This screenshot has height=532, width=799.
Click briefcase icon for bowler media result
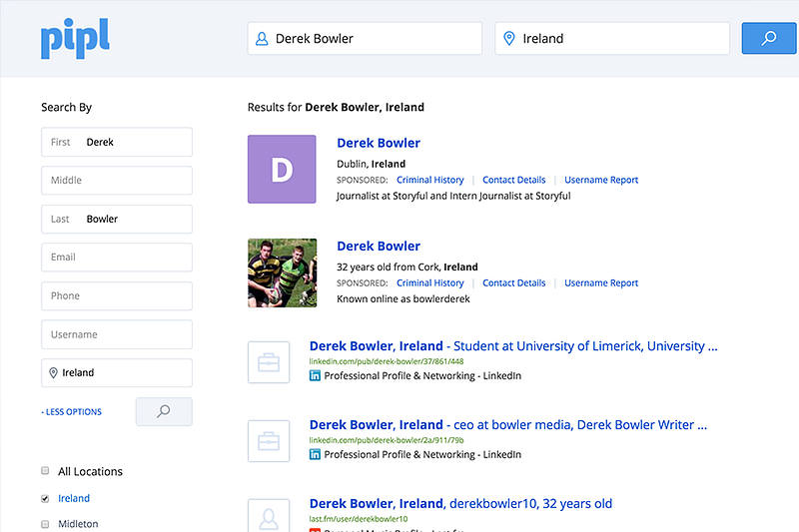269,441
